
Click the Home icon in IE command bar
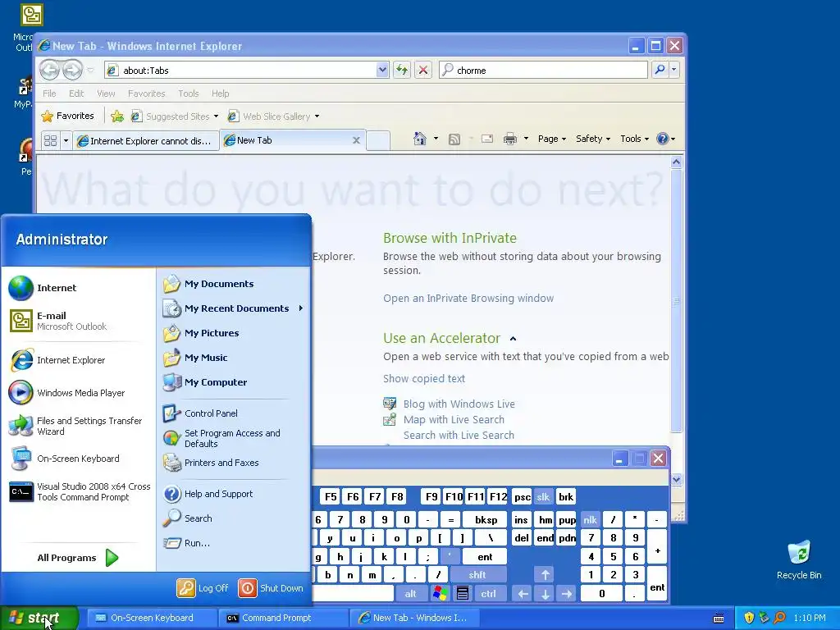(x=420, y=139)
